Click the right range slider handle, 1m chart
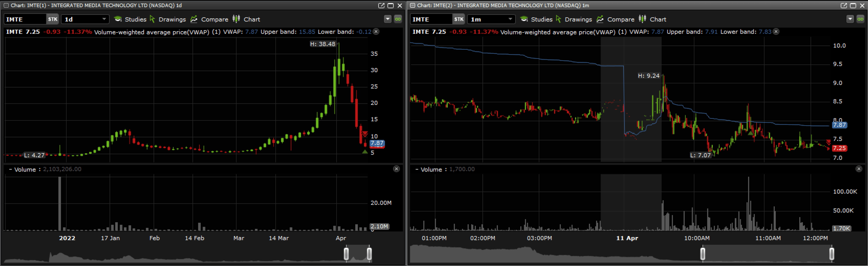 click(831, 253)
